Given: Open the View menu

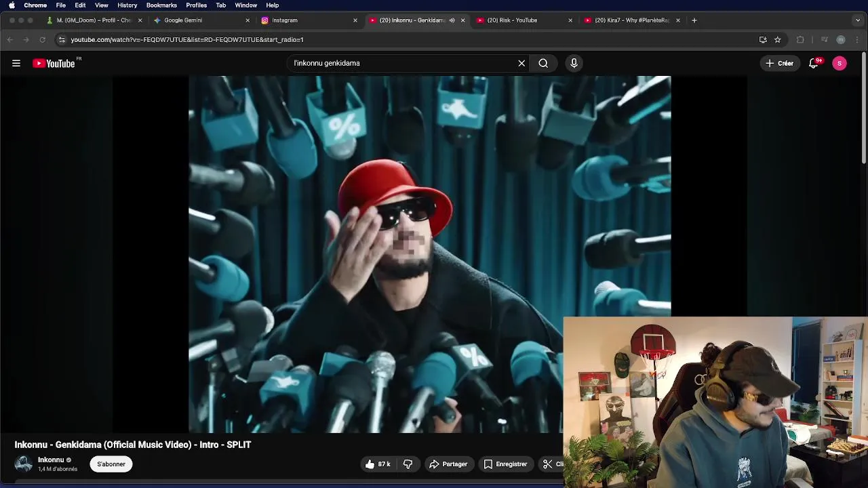Looking at the screenshot, I should [102, 5].
